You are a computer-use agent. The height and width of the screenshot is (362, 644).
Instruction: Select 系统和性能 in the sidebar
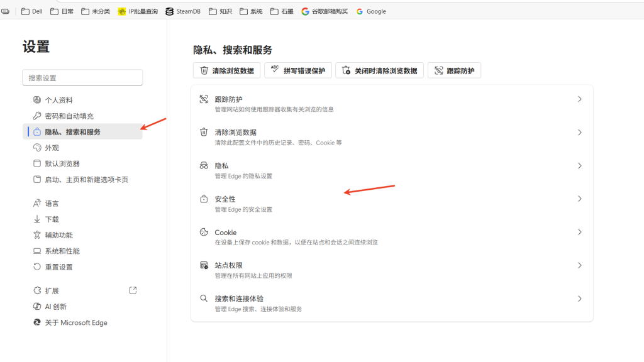point(62,251)
